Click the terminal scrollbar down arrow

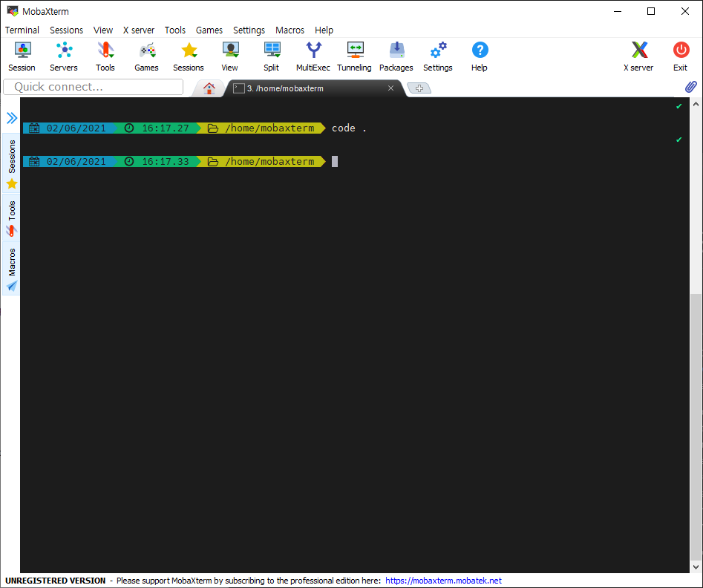pos(696,567)
